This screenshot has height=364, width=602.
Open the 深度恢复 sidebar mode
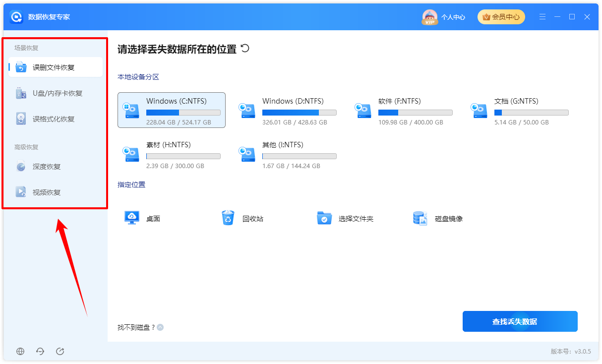(56, 167)
